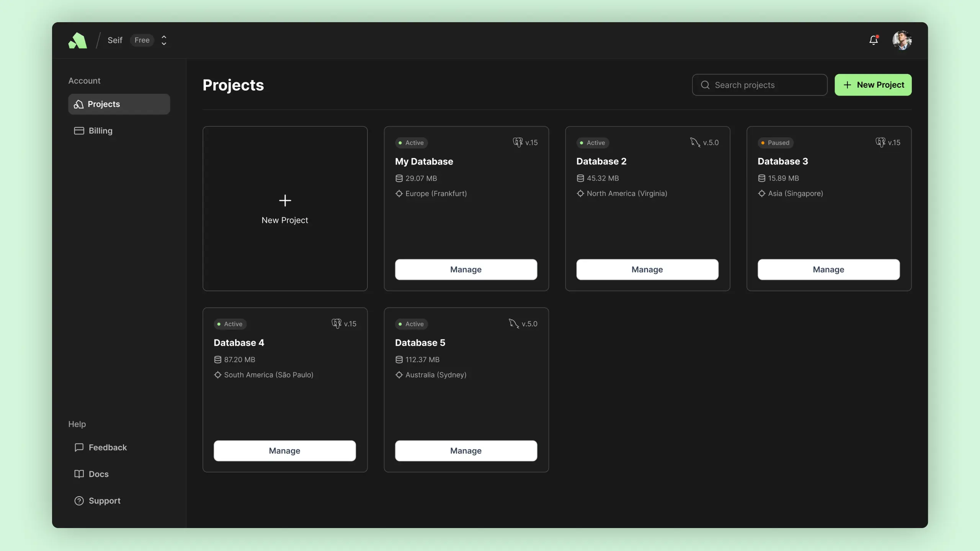Open the Feedback link
The width and height of the screenshot is (980, 551).
coord(107,447)
